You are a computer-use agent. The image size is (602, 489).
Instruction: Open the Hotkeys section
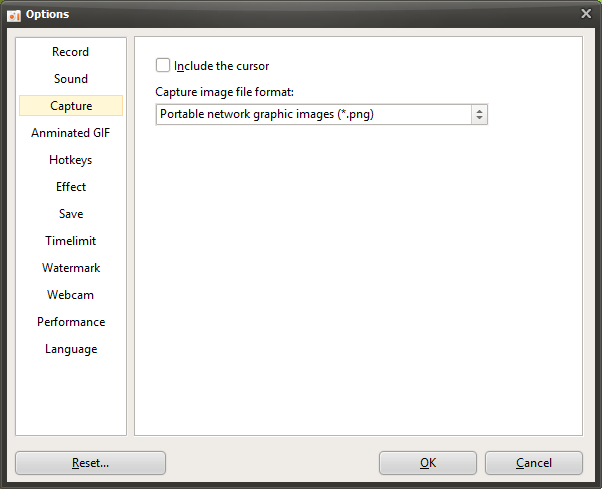71,160
